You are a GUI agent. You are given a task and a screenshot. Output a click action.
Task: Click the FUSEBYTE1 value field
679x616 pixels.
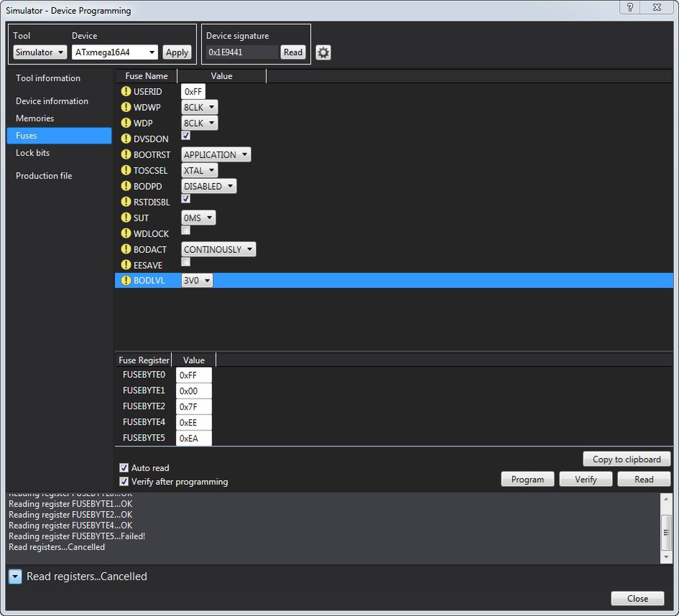194,391
